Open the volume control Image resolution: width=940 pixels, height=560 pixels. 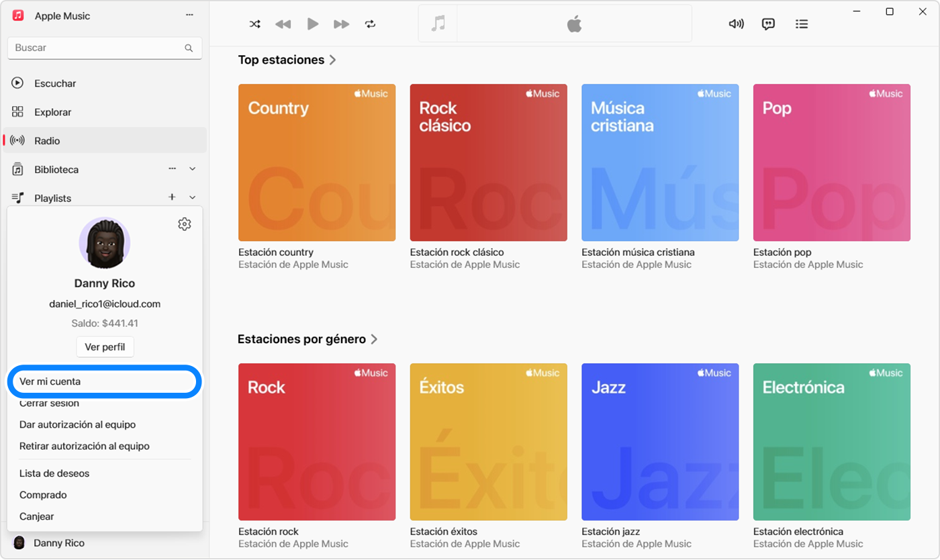(737, 24)
